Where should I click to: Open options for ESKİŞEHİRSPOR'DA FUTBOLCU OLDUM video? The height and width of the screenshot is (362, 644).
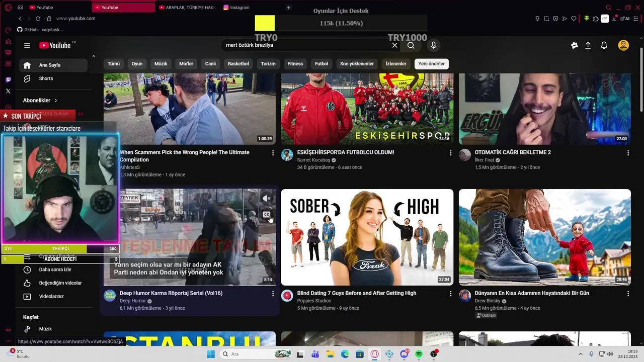click(x=450, y=153)
